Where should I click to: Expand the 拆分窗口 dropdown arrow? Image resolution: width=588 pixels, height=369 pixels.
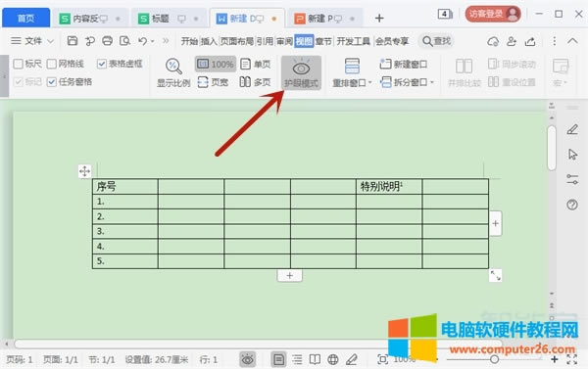432,82
